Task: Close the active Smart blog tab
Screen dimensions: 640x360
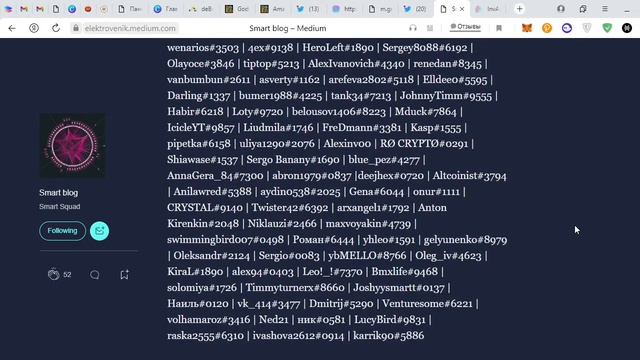Action: (462, 9)
